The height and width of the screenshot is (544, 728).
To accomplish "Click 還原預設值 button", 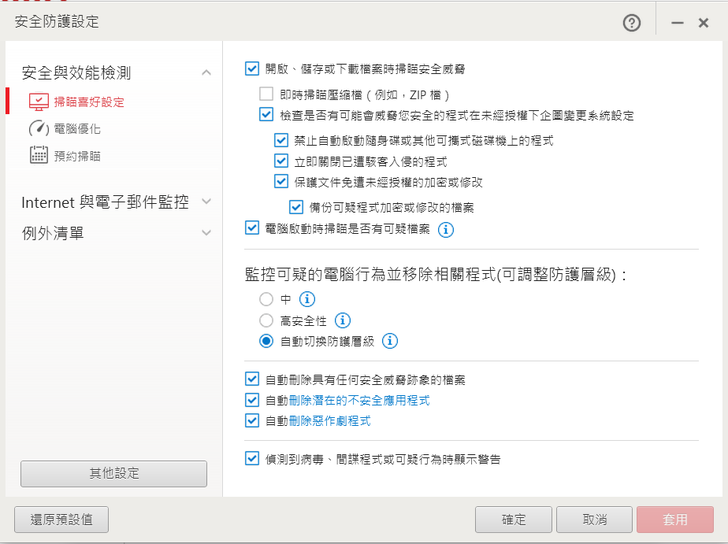I will 61,519.
